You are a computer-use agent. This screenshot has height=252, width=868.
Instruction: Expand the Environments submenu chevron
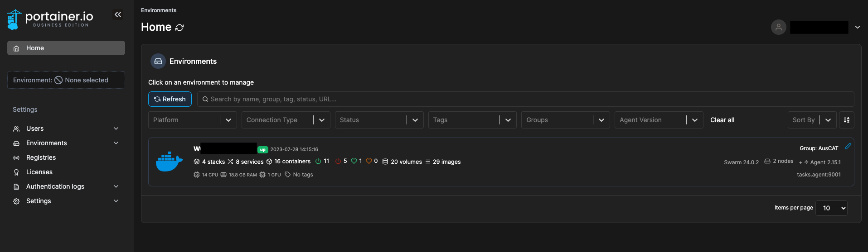pyautogui.click(x=116, y=143)
